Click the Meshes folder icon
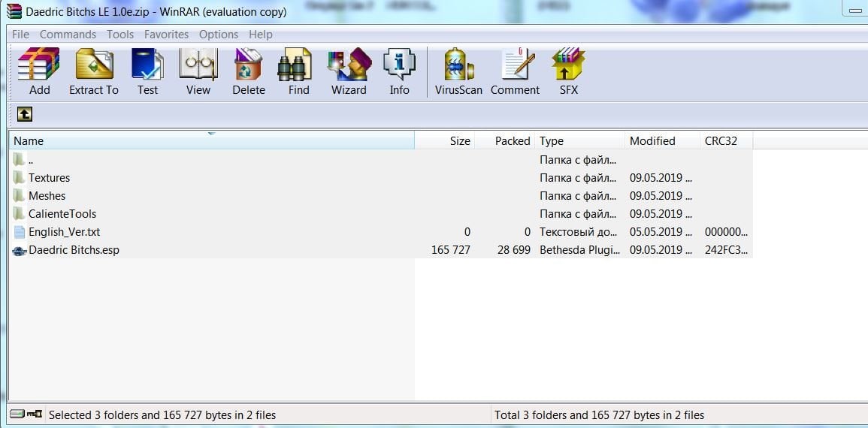 tap(20, 195)
